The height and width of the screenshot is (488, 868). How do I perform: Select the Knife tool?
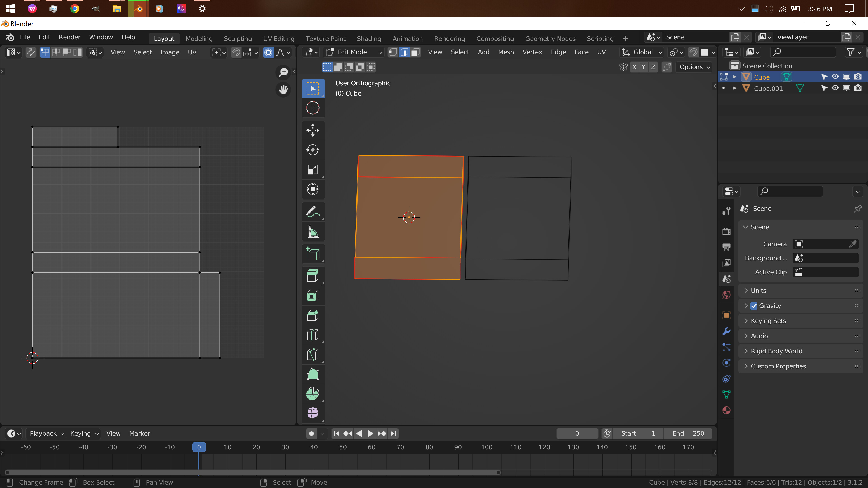(x=313, y=354)
